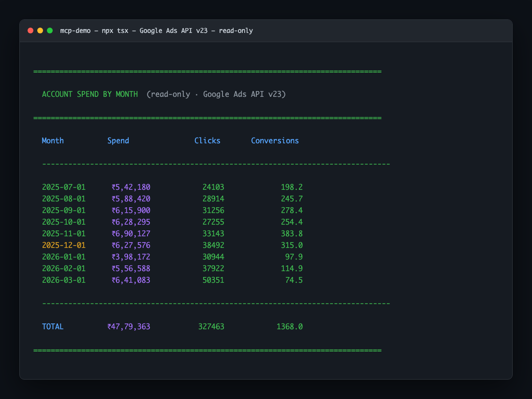Image resolution: width=532 pixels, height=399 pixels.
Task: Click the conversions value 278.4
Action: (x=292, y=210)
